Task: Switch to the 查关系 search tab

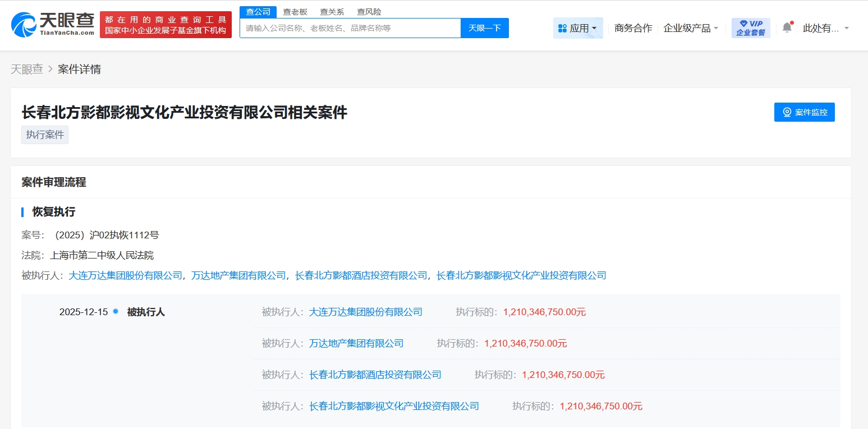Action: [x=332, y=12]
